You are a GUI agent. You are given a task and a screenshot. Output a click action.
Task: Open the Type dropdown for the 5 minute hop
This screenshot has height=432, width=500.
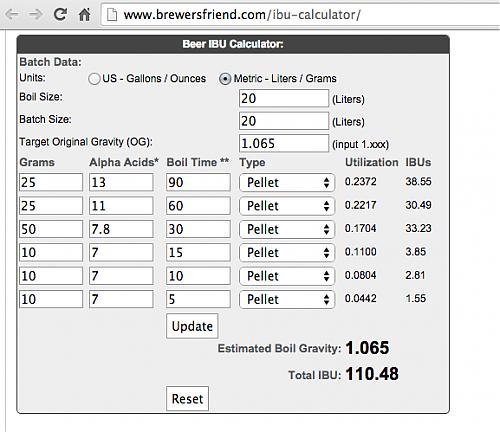(x=287, y=299)
